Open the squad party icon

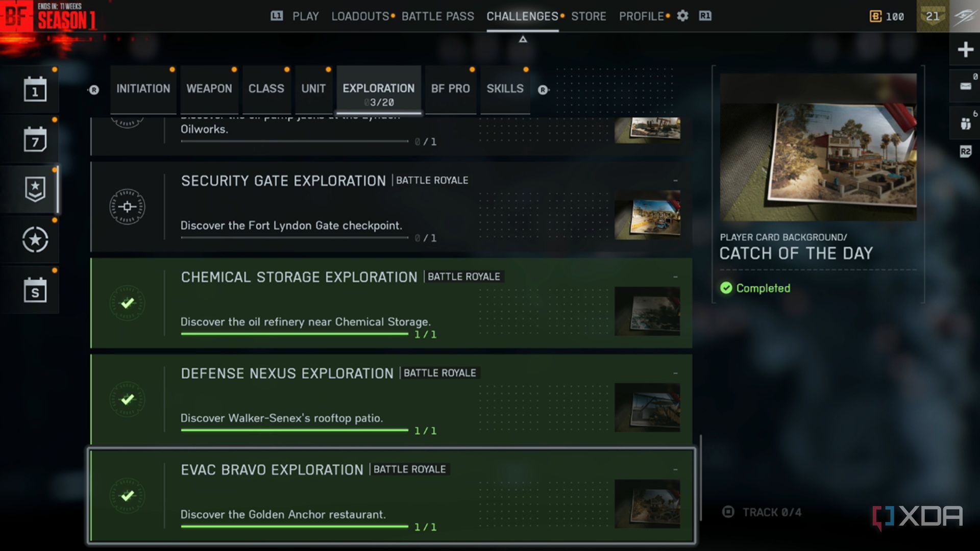point(965,123)
